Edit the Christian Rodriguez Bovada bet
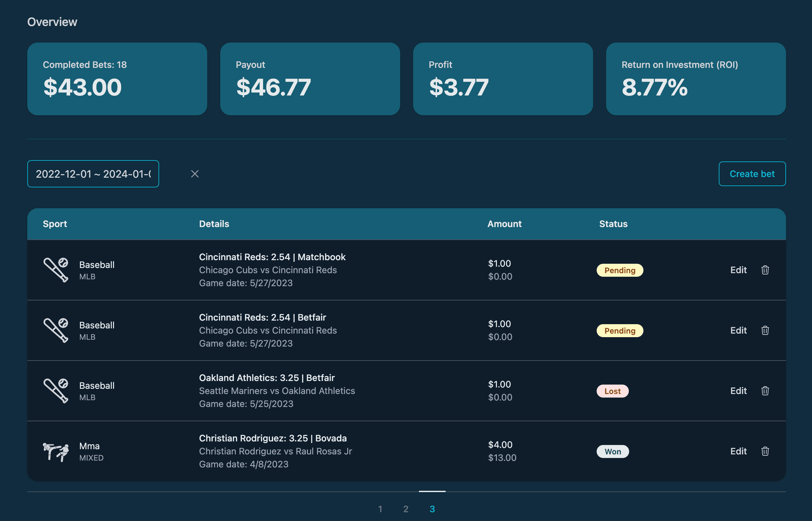This screenshot has width=812, height=521. 738,451
